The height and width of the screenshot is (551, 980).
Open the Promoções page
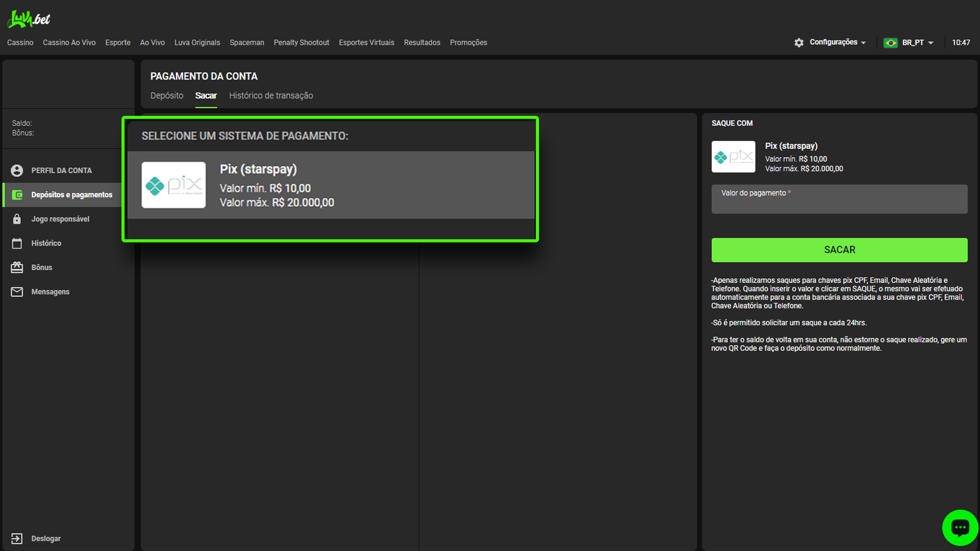469,43
